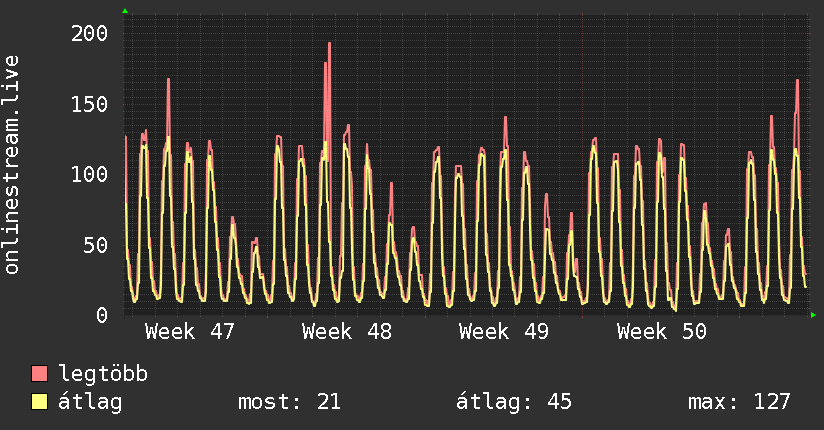Viewport: 824px width, 430px height.
Task: Click the legtöbb legend label
Action: (x=103, y=373)
